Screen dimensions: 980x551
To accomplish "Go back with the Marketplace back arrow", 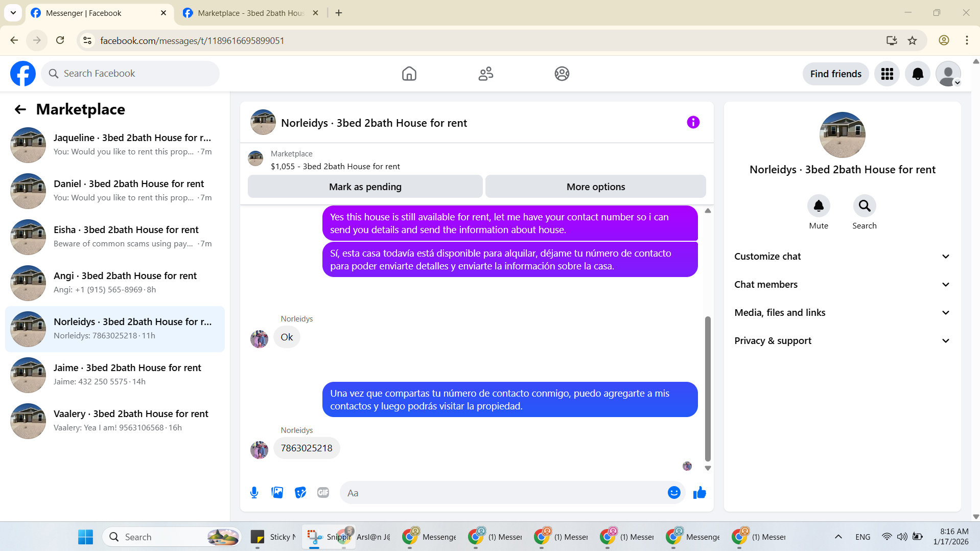I will [20, 109].
